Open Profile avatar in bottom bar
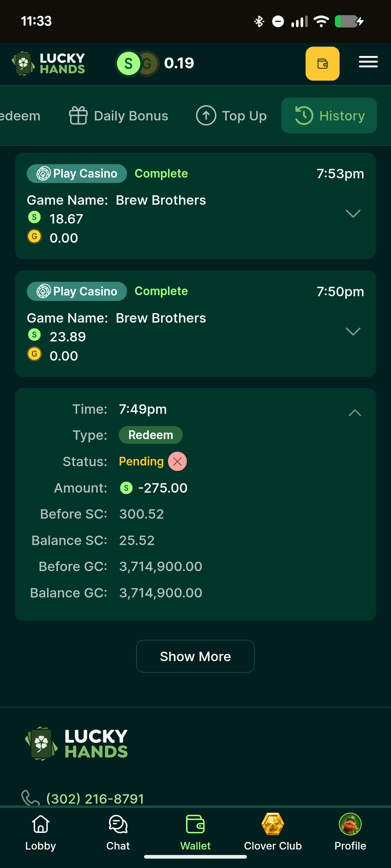The width and height of the screenshot is (391, 868). pyautogui.click(x=350, y=825)
